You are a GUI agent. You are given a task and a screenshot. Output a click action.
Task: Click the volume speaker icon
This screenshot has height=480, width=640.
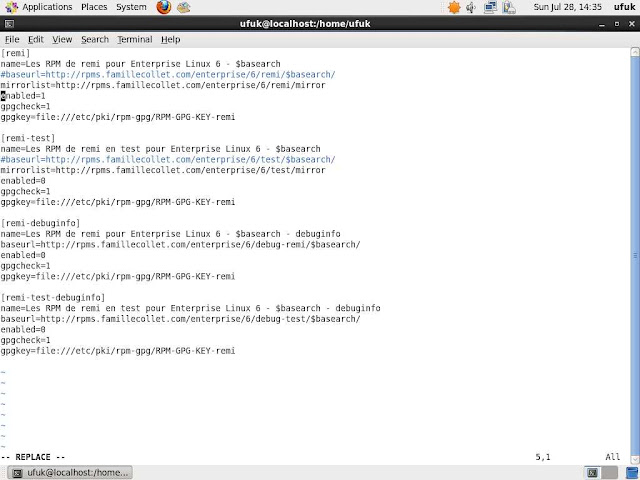471,7
